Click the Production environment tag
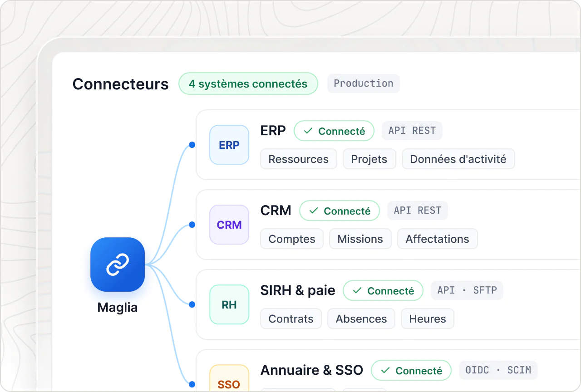 coord(364,83)
